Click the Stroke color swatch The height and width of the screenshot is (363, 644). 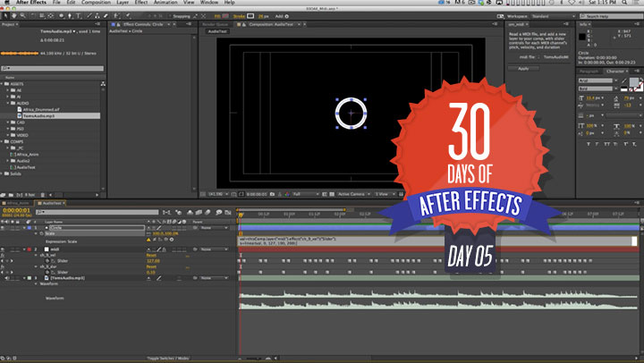coord(250,16)
